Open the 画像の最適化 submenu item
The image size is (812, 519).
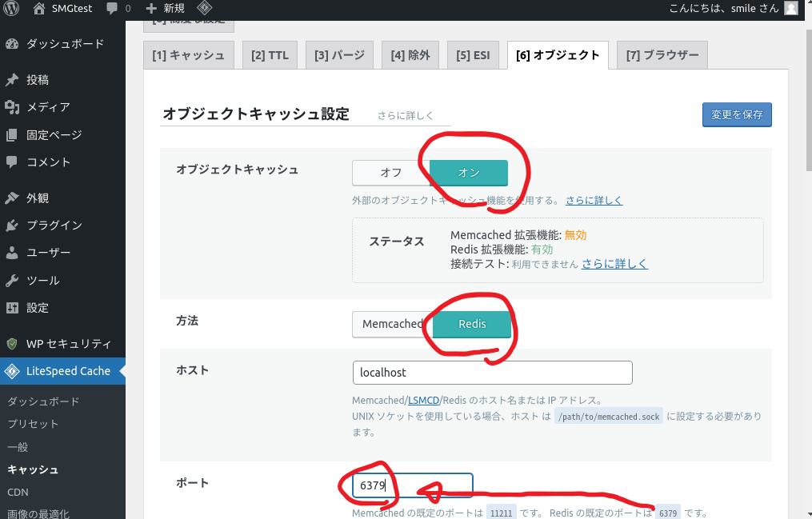(x=38, y=514)
